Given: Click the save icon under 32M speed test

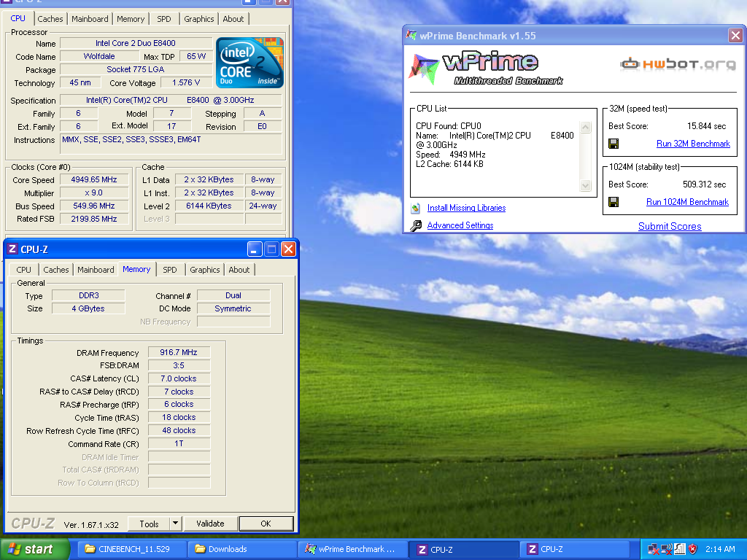Looking at the screenshot, I should click(614, 144).
